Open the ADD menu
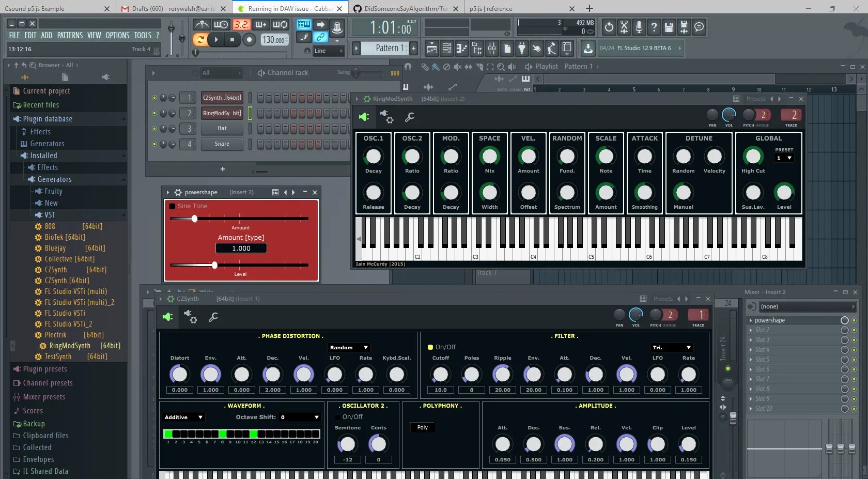868x479 pixels. coord(47,36)
